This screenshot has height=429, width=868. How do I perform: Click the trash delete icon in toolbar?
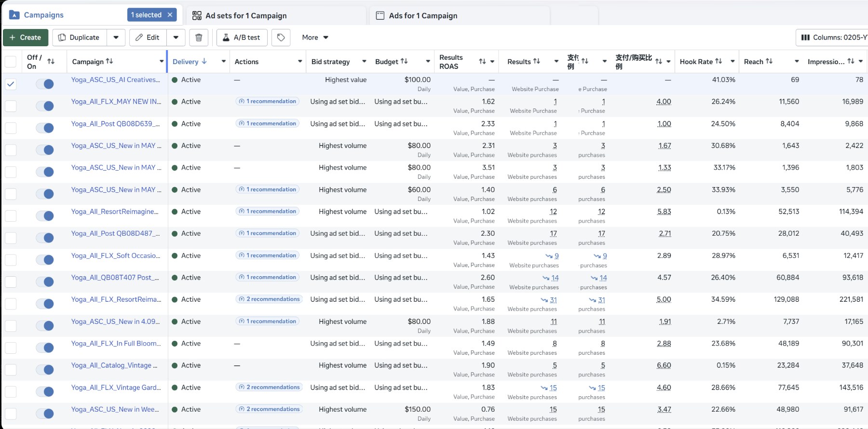(199, 38)
